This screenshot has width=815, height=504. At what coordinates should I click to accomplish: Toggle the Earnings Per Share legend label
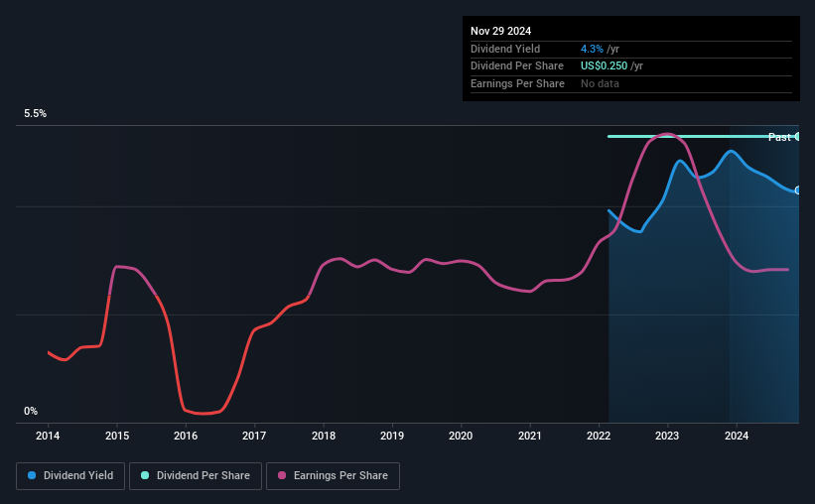point(340,476)
